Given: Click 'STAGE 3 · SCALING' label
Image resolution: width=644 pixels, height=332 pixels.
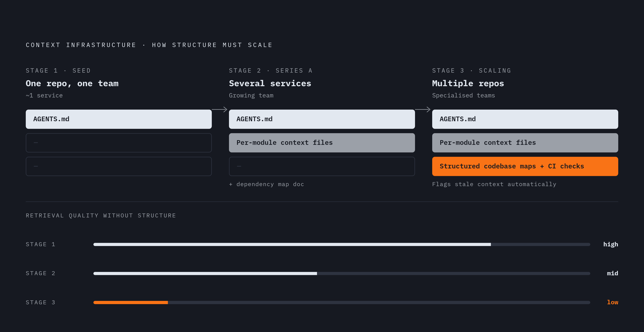Looking at the screenshot, I should coord(472,71).
